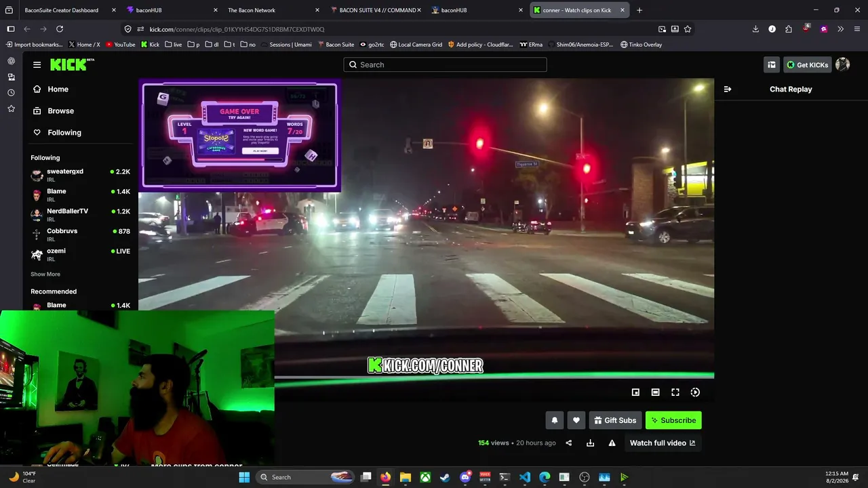Open the 'live' bookmarks folder
868x488 pixels.
tap(173, 45)
